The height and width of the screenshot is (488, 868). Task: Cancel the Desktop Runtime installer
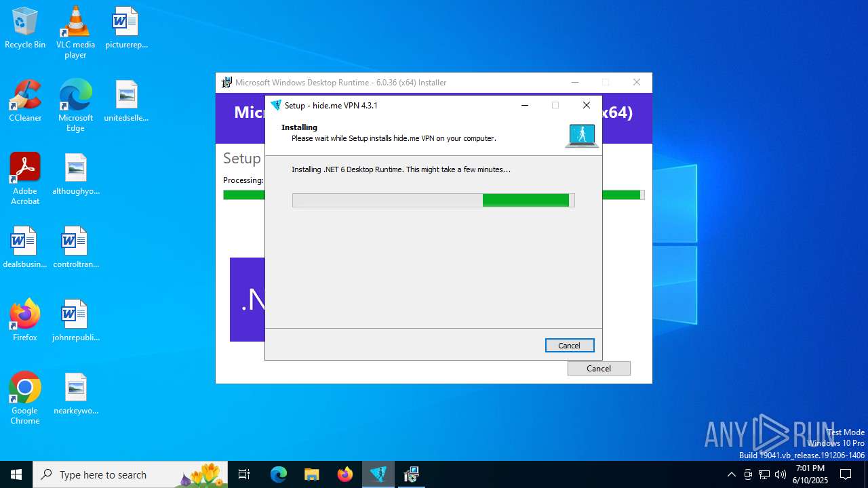[x=599, y=369]
